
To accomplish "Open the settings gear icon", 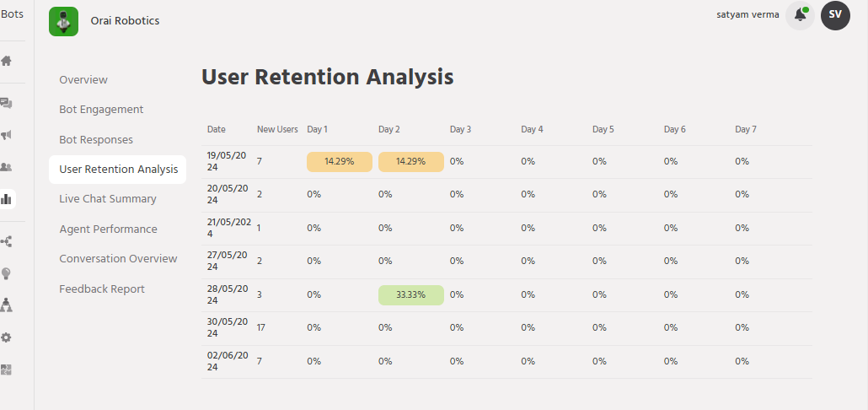I will tap(7, 337).
